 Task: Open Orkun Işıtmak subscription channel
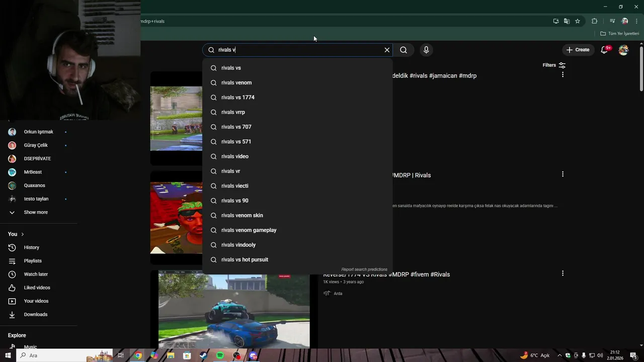coord(39,132)
